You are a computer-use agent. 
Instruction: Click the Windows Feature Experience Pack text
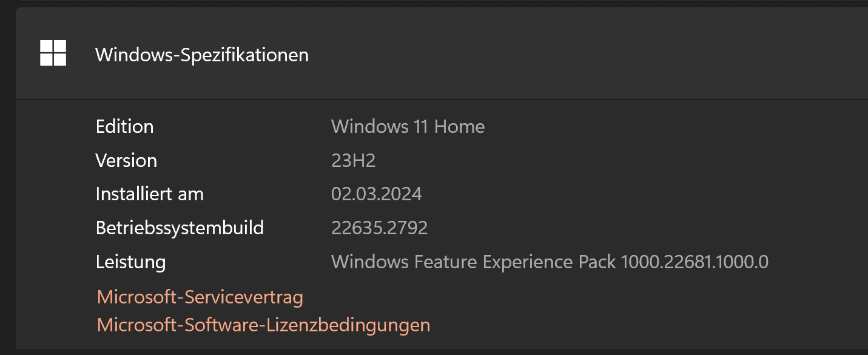point(473,262)
